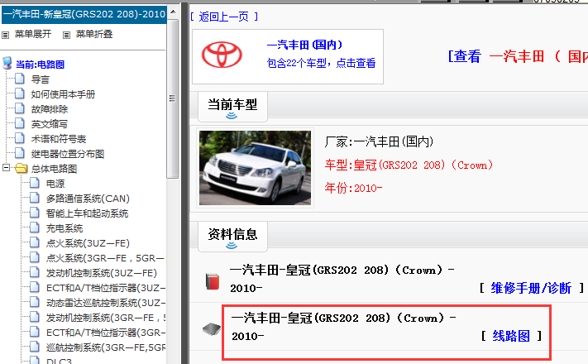Click the document icon for 发动机控制系统(3GR—FE

pyautogui.click(x=35, y=317)
